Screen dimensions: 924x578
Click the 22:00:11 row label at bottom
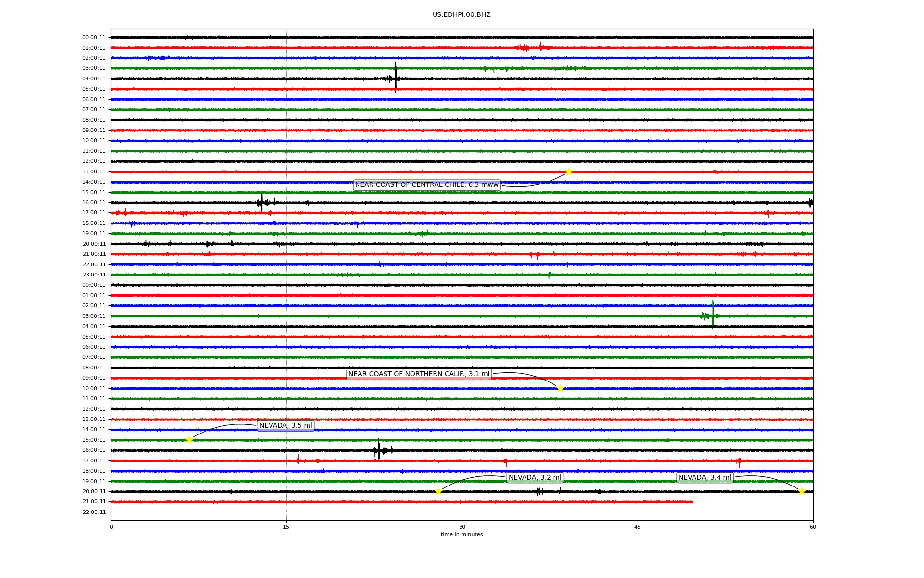94,512
